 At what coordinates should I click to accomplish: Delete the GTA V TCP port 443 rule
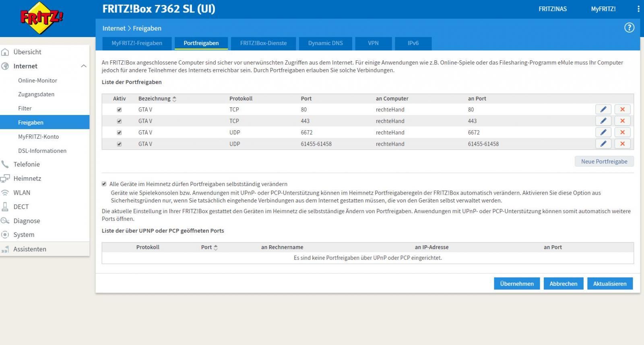point(622,121)
